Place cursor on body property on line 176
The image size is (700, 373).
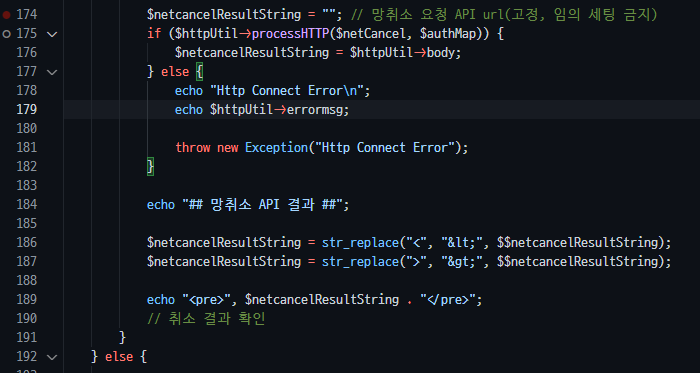tap(441, 53)
